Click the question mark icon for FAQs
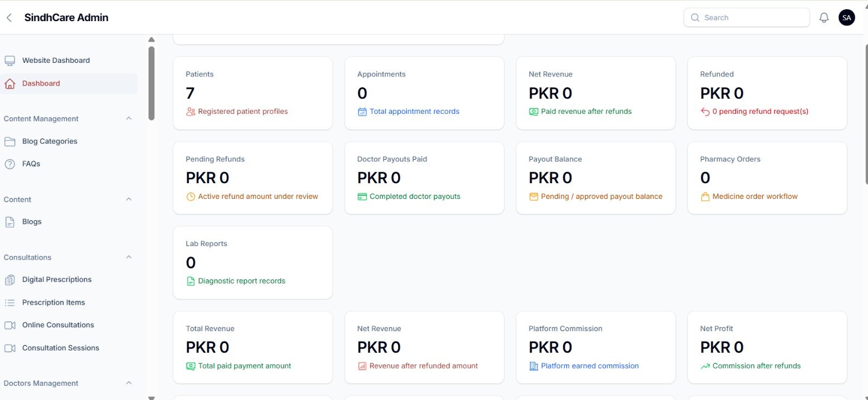 10,164
